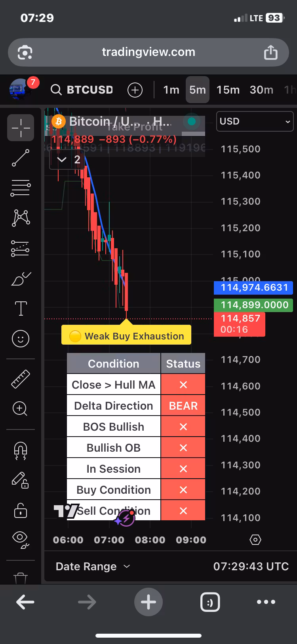Tap the browser share icon

pos(271,52)
